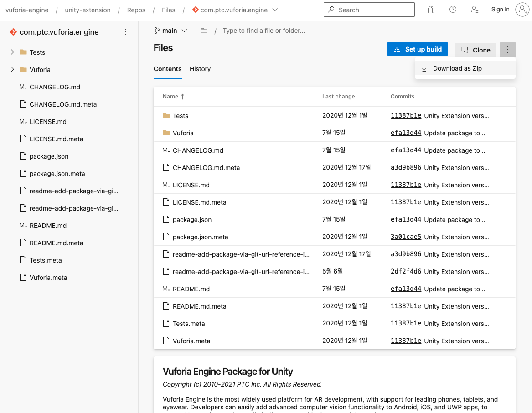Click the Type to find a file field
Viewport: 532px width, 413px height.
[x=263, y=31]
